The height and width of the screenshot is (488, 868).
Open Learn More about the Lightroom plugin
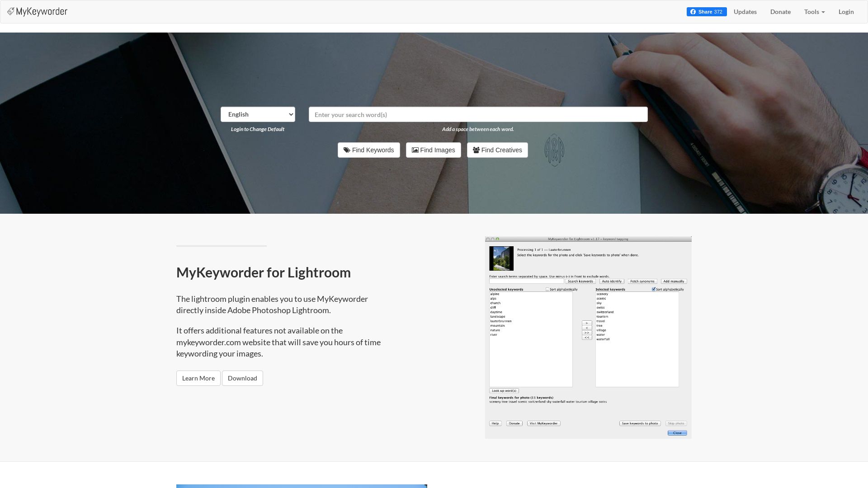click(x=198, y=378)
